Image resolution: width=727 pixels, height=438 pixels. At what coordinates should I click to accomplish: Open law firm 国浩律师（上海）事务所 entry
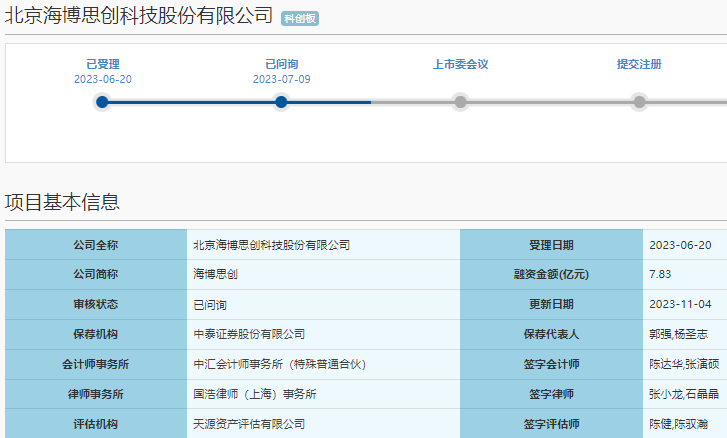[255, 394]
